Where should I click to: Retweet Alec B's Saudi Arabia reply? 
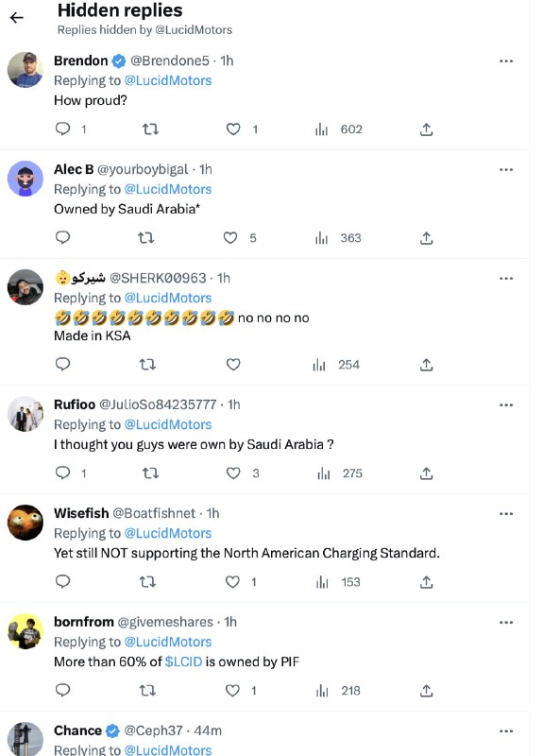coord(146,238)
